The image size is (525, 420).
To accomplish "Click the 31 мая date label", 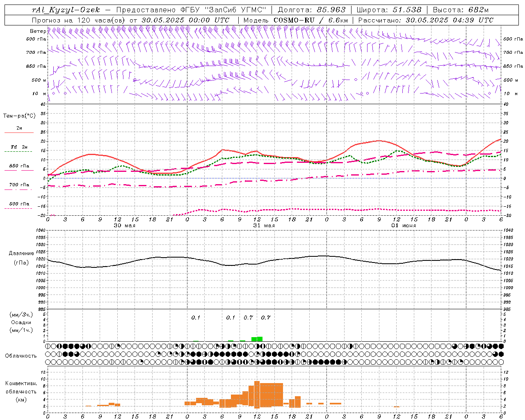I will click(264, 226).
